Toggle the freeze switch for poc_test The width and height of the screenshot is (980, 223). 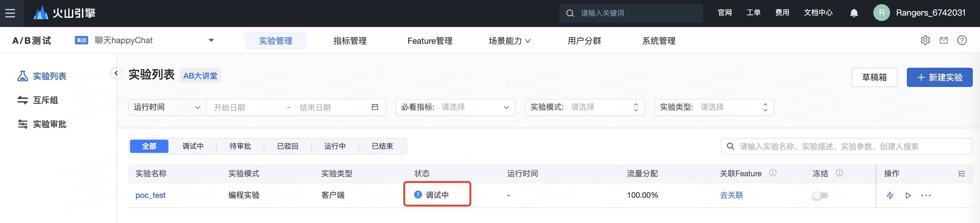coord(820,195)
